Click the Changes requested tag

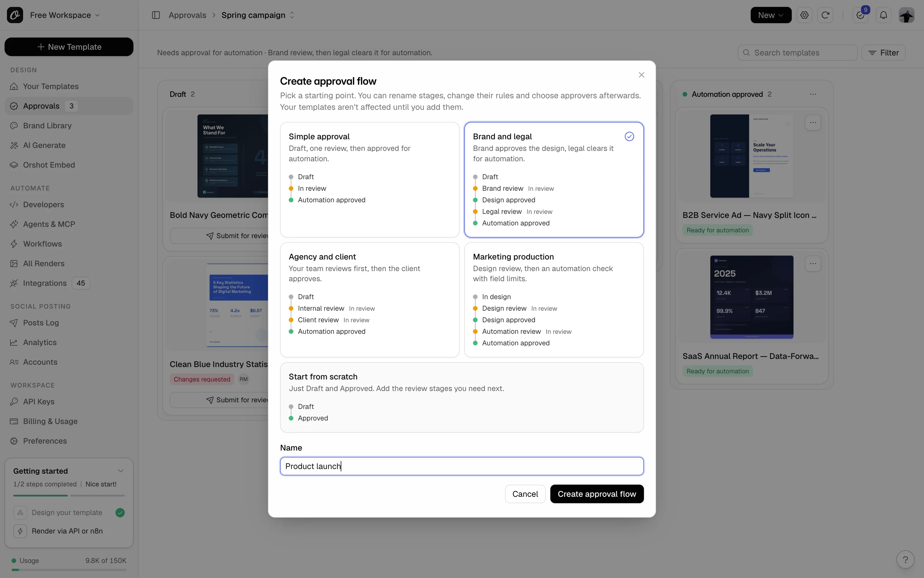(202, 379)
